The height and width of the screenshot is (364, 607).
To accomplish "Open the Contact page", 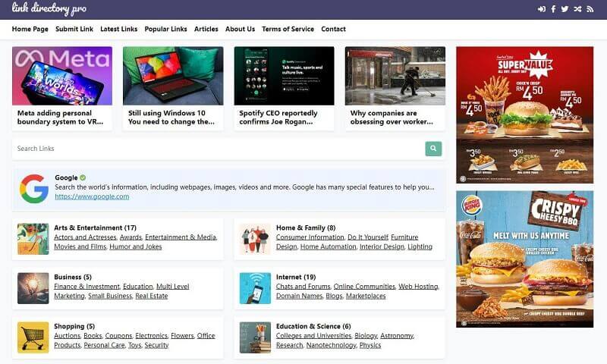I will pyautogui.click(x=333, y=29).
